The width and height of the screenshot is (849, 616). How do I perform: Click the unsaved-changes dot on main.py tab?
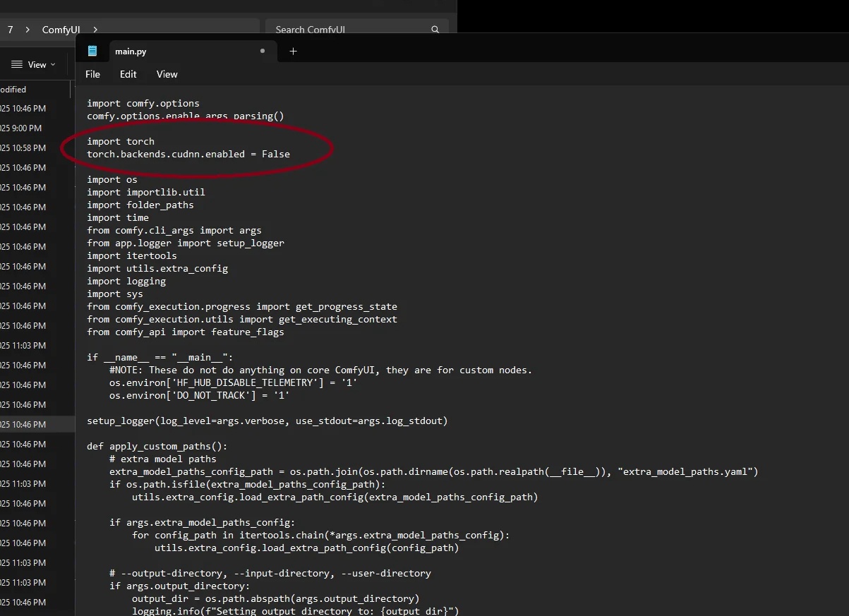pyautogui.click(x=263, y=51)
